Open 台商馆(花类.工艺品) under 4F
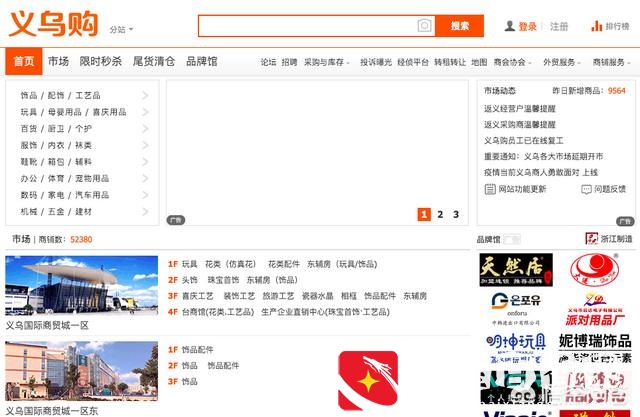This screenshot has width=640, height=417. (218, 312)
